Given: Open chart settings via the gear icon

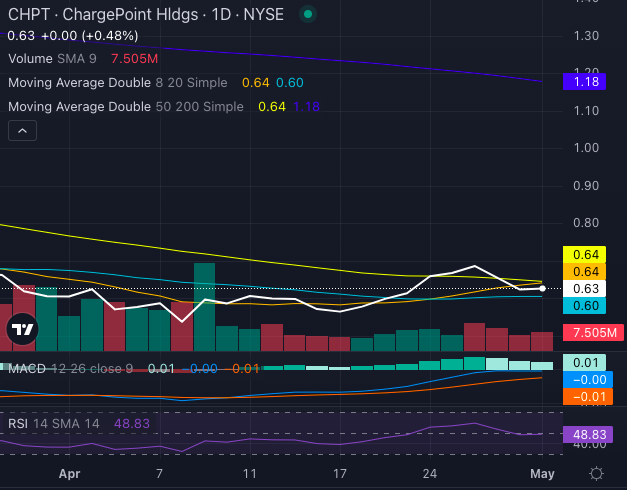Looking at the screenshot, I should click(596, 474).
